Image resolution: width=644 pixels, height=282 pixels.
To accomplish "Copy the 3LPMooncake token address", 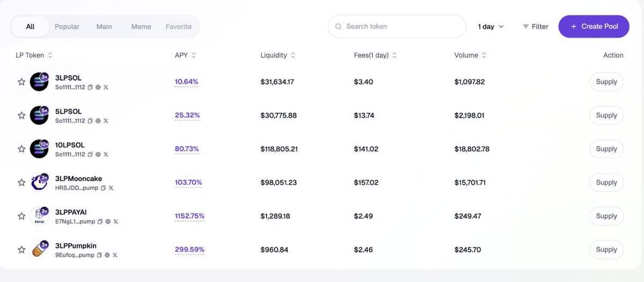I will [x=104, y=188].
